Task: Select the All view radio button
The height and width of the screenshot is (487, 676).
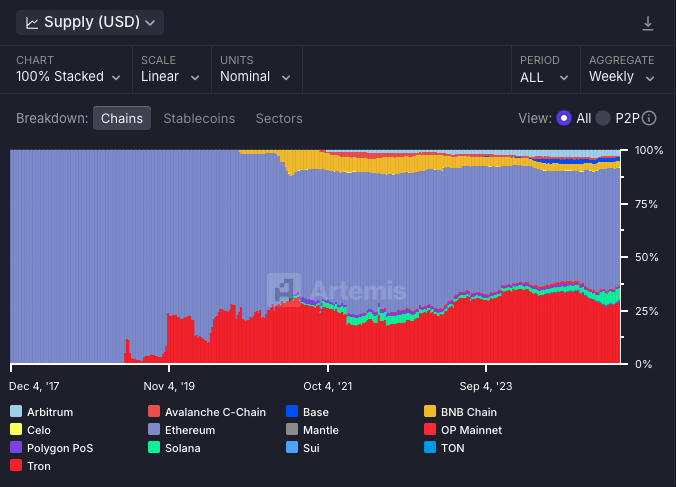Action: click(x=564, y=118)
